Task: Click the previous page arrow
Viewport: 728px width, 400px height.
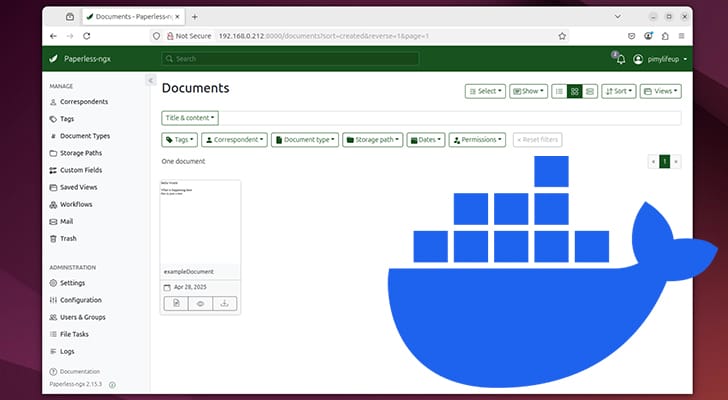Action: coord(654,161)
